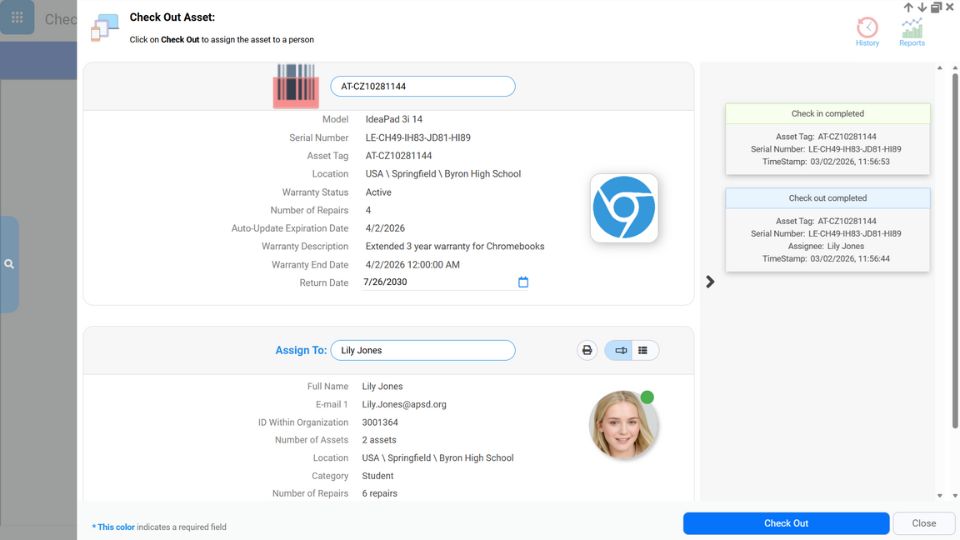
Task: Click Extended 3 year warranty description
Action: (455, 246)
